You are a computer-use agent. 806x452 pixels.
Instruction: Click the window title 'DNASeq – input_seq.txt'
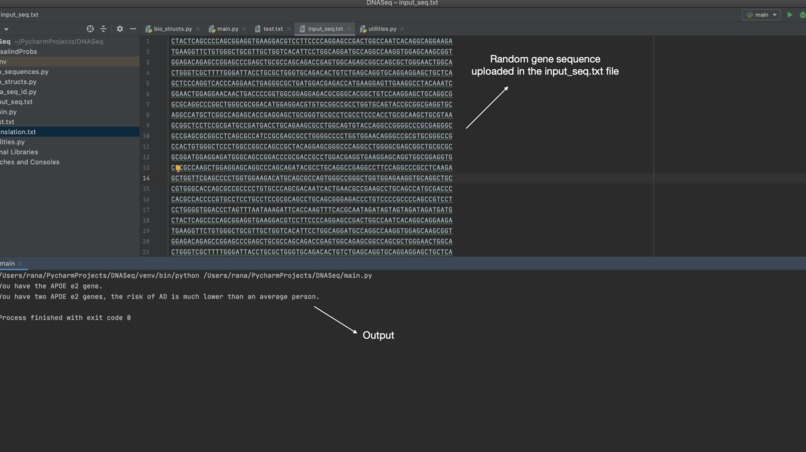coord(402,3)
